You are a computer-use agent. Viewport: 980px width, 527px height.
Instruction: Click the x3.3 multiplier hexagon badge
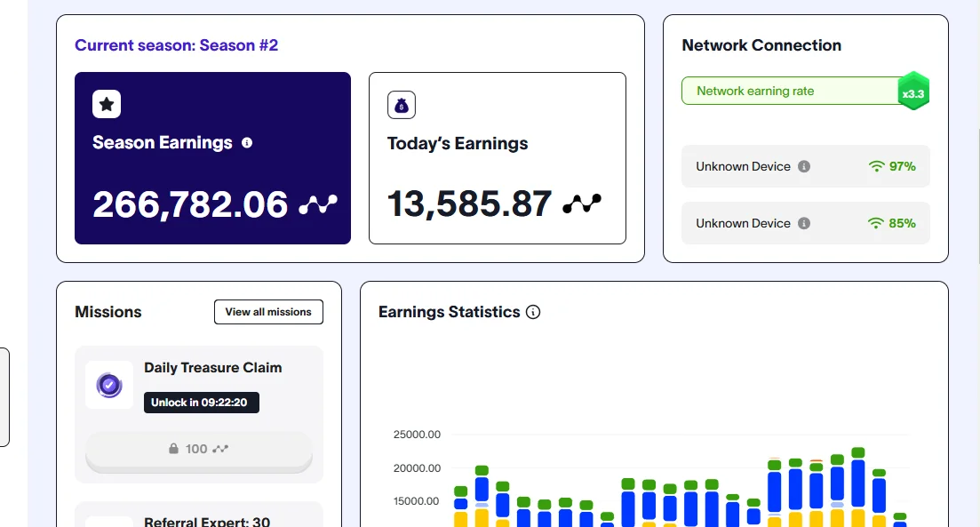point(913,92)
